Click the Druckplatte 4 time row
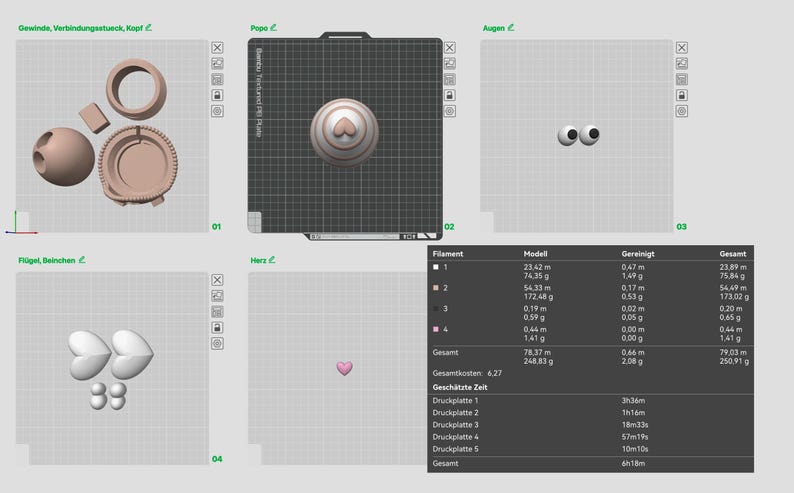794x493 pixels. pos(590,437)
